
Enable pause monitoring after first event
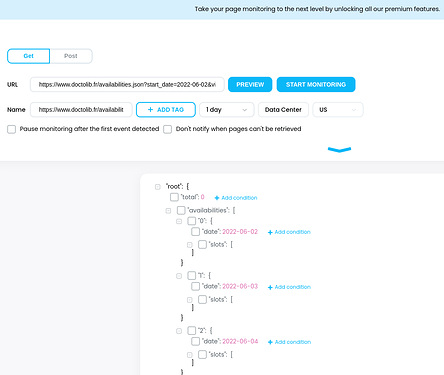[x=12, y=129]
